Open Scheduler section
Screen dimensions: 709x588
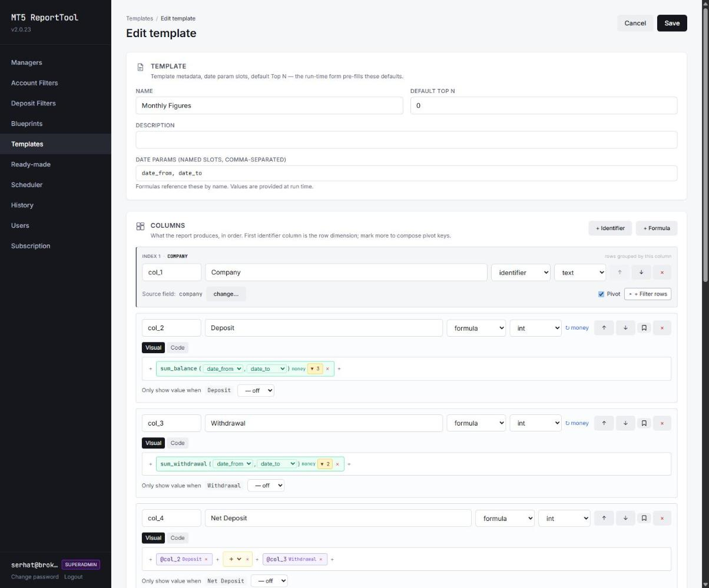[x=26, y=185]
